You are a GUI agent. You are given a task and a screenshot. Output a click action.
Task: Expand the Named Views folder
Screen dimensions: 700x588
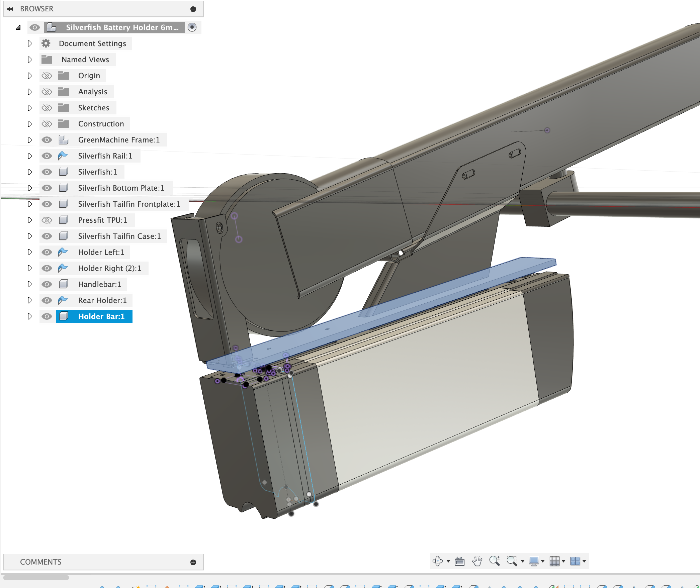(30, 59)
